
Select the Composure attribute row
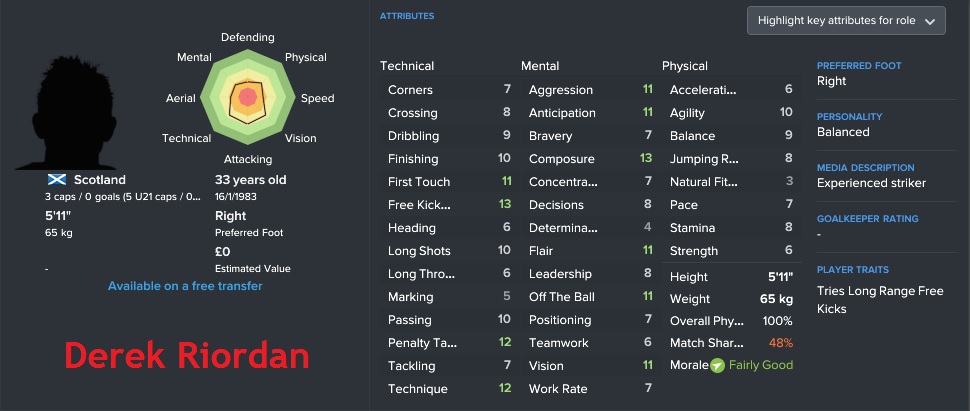point(590,159)
